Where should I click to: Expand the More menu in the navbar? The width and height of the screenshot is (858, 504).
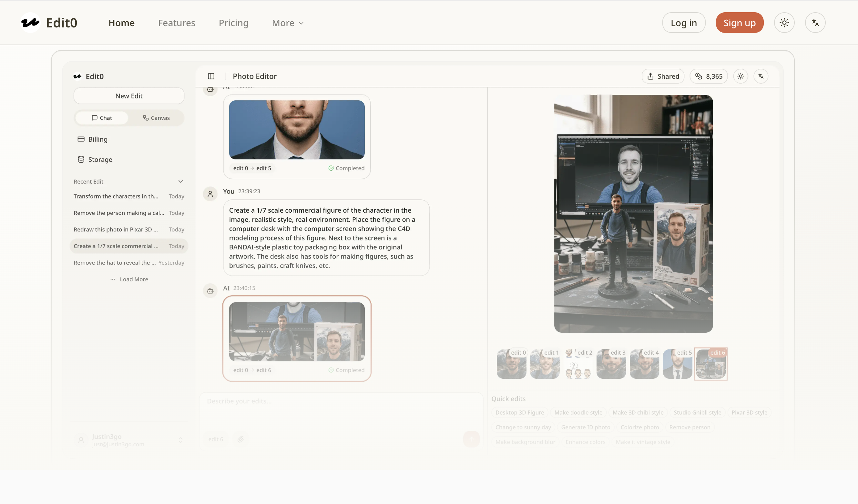pos(288,23)
